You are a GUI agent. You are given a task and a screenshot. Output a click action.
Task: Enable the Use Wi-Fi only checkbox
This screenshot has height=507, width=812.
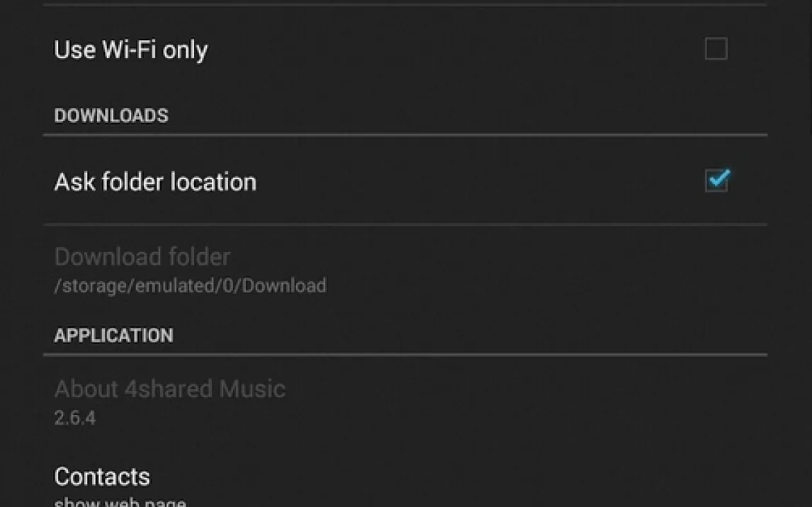[716, 50]
